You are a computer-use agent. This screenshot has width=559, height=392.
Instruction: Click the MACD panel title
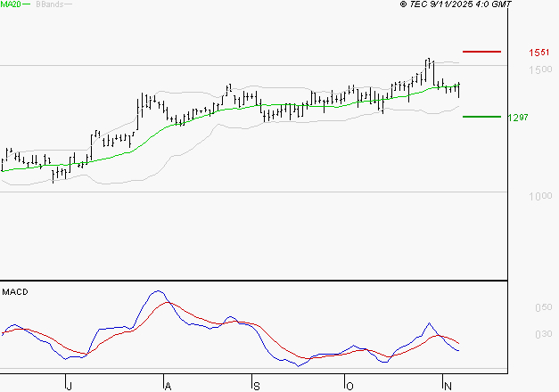(x=15, y=292)
